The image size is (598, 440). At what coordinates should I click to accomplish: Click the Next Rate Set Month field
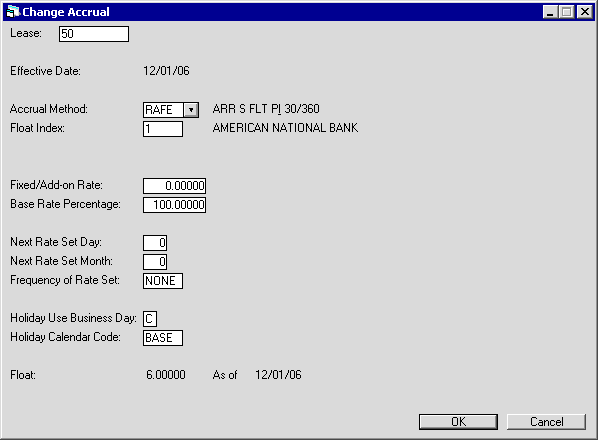coord(155,262)
